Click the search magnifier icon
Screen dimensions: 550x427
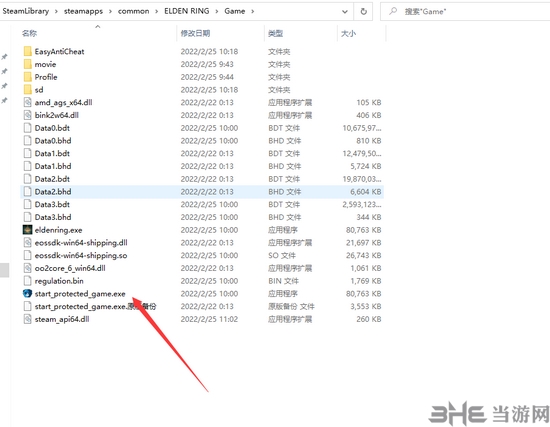pyautogui.click(x=393, y=11)
